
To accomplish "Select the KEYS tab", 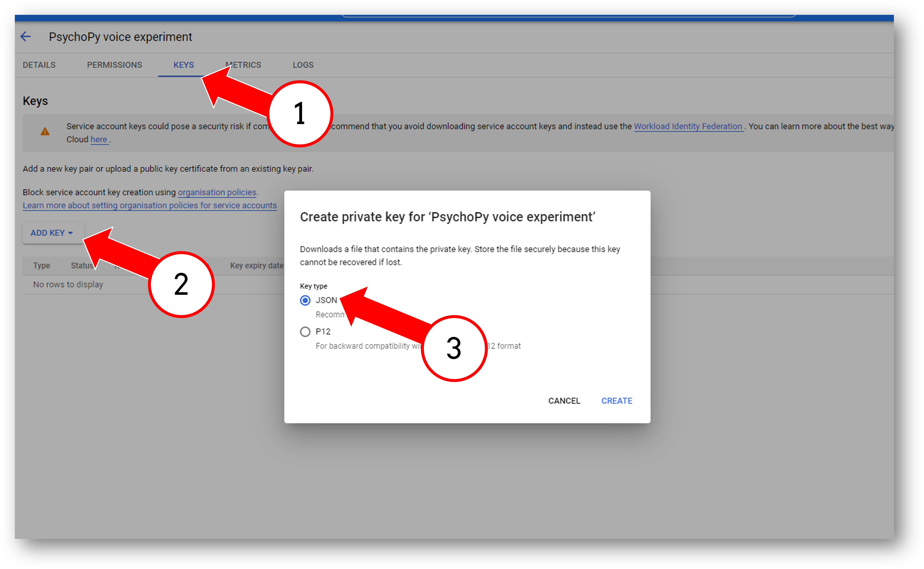I will point(184,65).
